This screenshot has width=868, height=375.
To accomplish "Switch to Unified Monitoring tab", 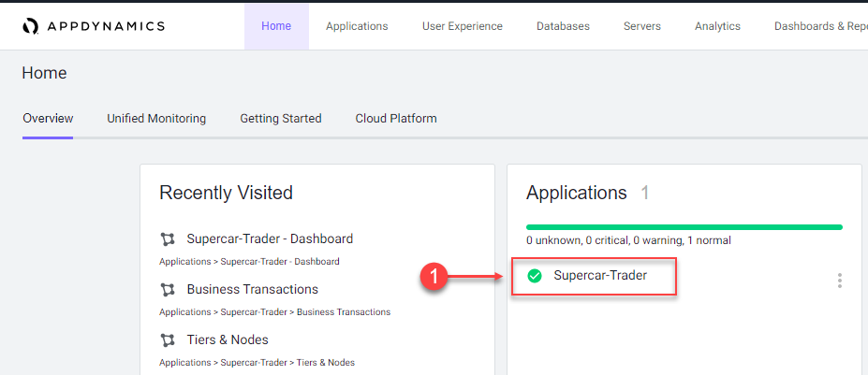I will (x=156, y=119).
